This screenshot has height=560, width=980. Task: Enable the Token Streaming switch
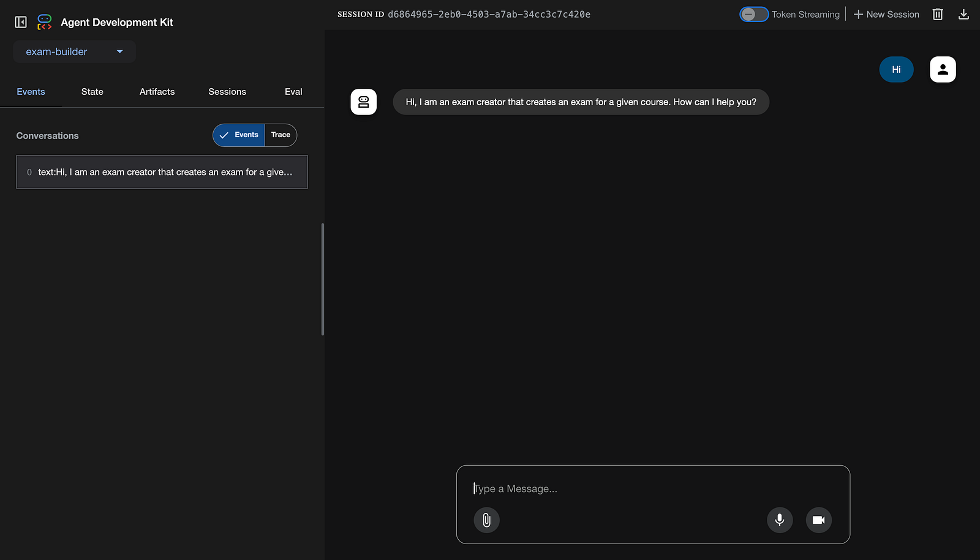(x=753, y=14)
